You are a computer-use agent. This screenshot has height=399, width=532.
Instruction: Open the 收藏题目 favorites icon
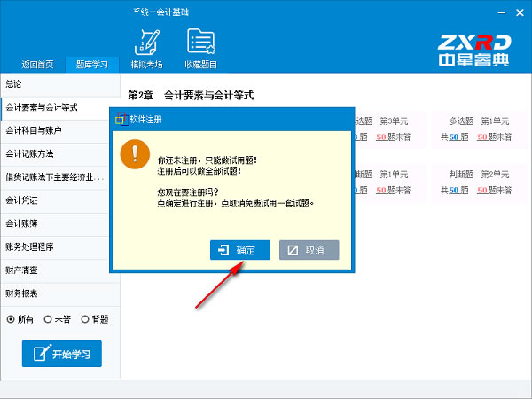201,49
